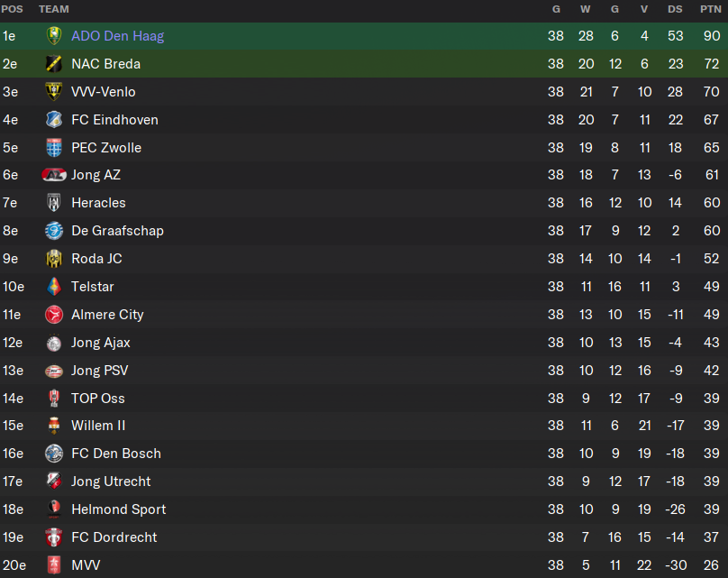Select the Roda JC table row
The width and height of the screenshot is (728, 578).
click(x=364, y=259)
